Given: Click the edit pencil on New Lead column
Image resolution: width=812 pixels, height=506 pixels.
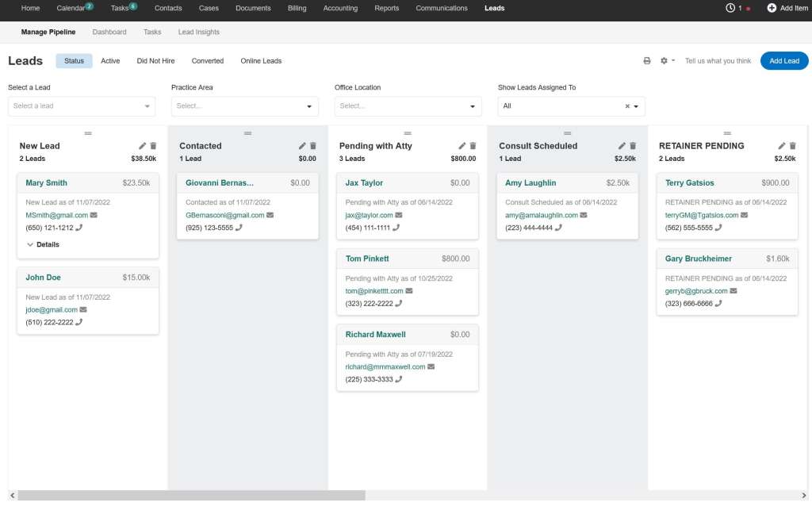Looking at the screenshot, I should (143, 145).
